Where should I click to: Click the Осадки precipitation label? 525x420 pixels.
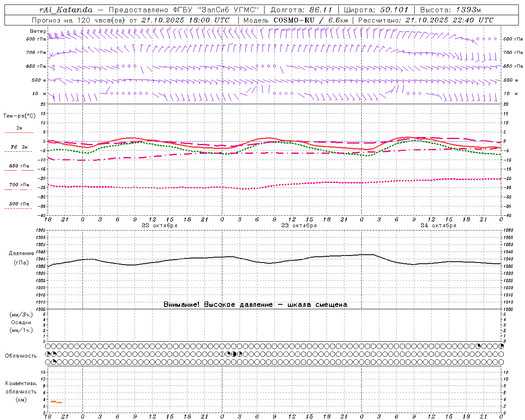(x=21, y=322)
